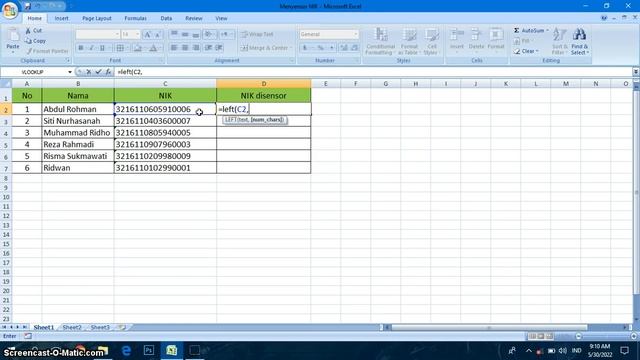Viewport: 640px width, 360px height.
Task: Toggle underline formatting
Action: click(102, 48)
